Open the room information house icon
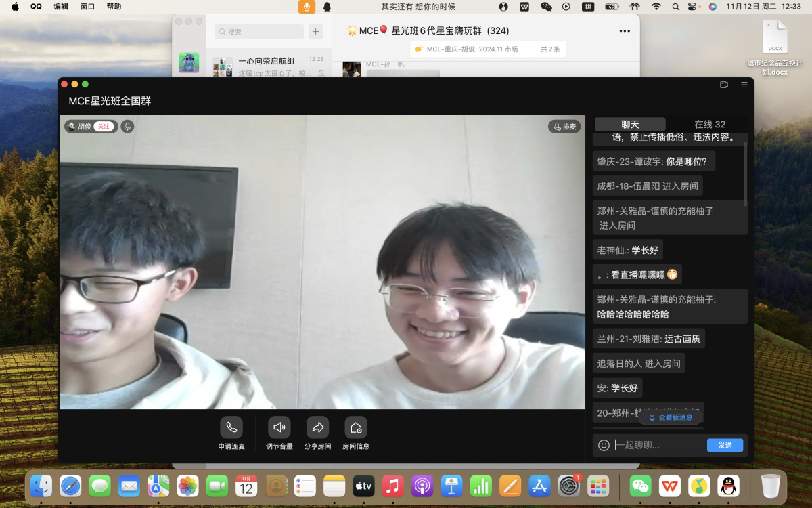The height and width of the screenshot is (508, 812). click(x=355, y=427)
